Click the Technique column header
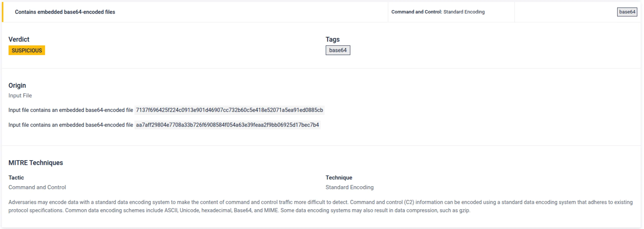 tap(339, 177)
